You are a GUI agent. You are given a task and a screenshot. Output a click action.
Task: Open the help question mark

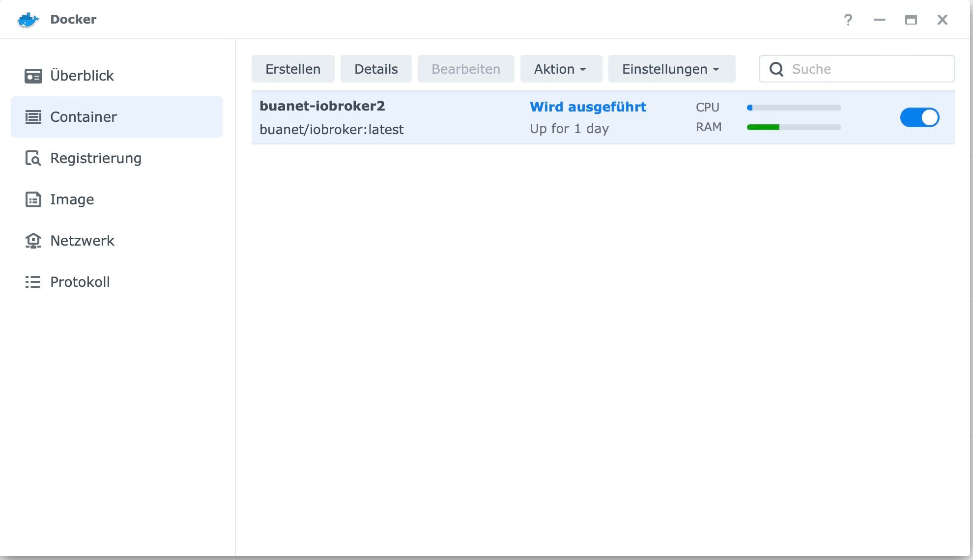point(848,20)
